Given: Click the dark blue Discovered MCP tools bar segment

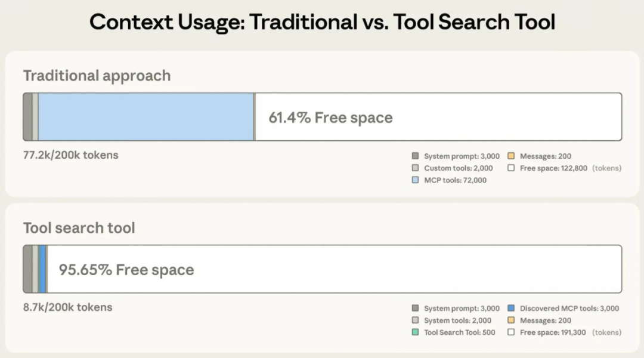Looking at the screenshot, I should tap(42, 269).
